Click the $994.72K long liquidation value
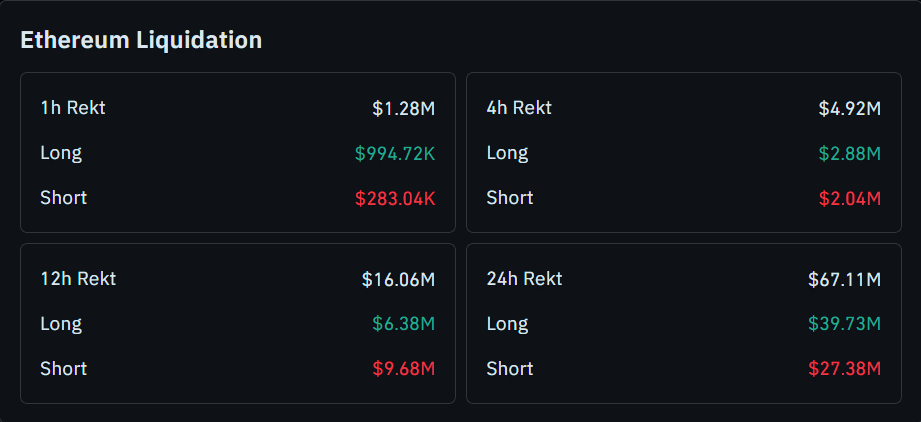The width and height of the screenshot is (921, 422). tap(394, 153)
